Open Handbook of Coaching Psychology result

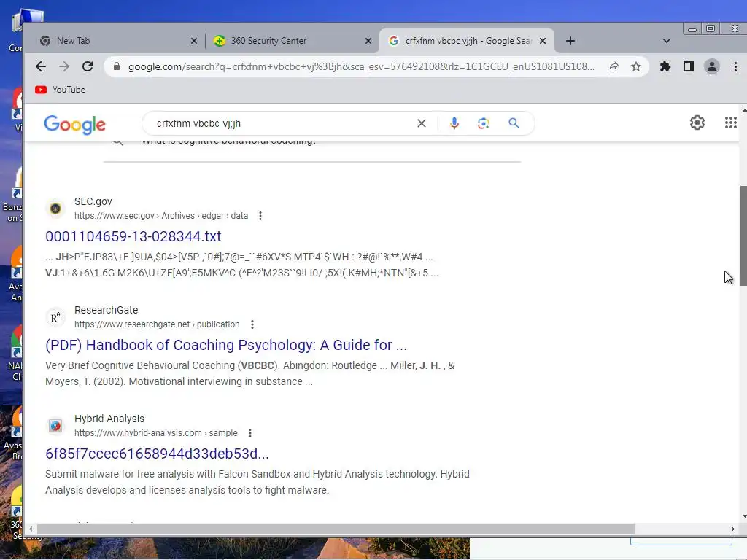click(226, 345)
